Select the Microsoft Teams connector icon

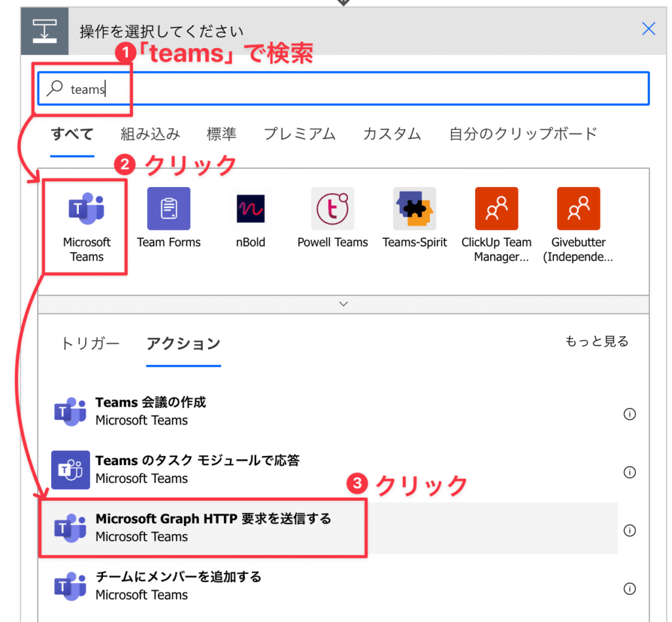coord(87,209)
